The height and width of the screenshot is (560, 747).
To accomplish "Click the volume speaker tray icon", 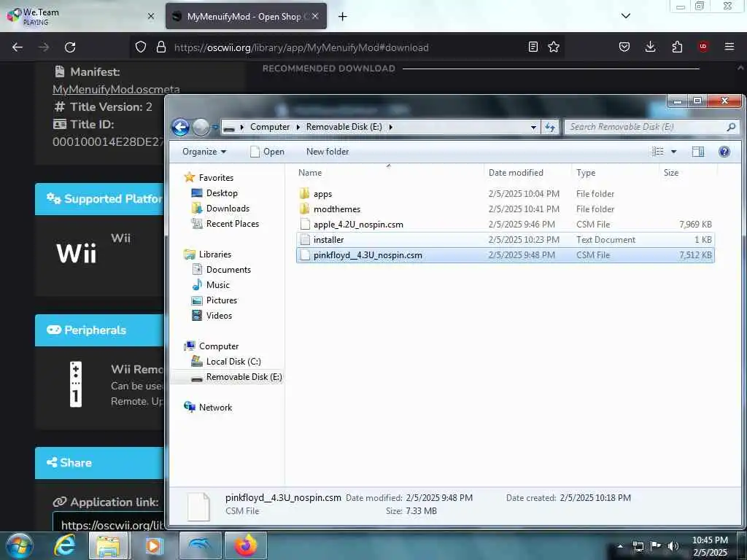I will [x=673, y=545].
